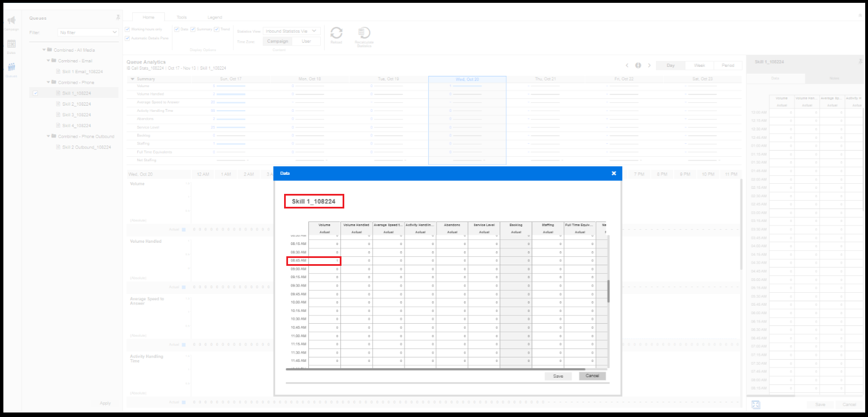Viewport: 868px width, 417px height.
Task: Open the Queues people sidebar icon
Action: point(11,67)
